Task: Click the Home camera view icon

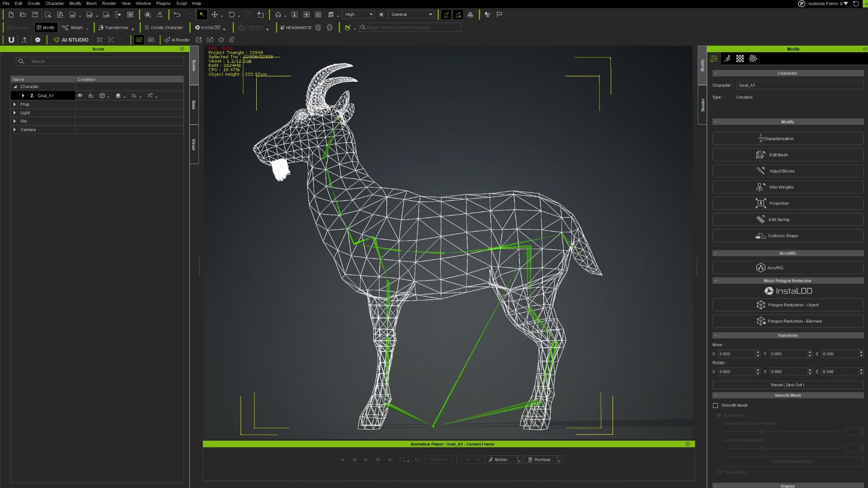Action: coord(278,14)
